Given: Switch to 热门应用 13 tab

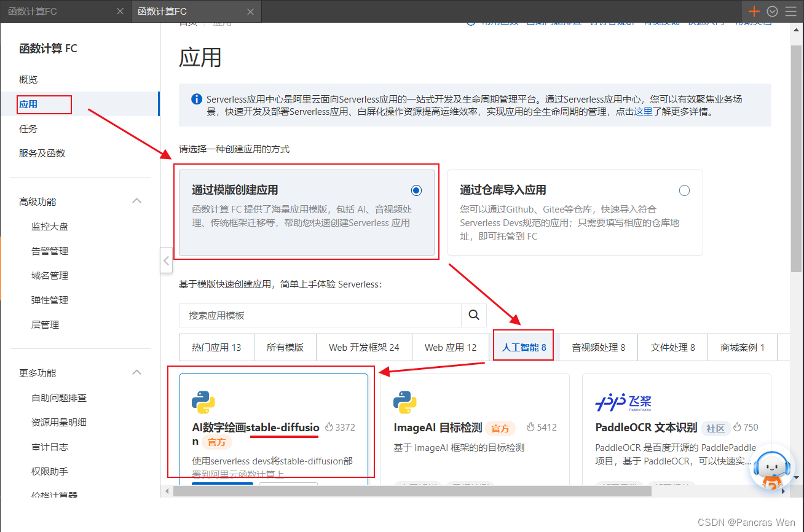Looking at the screenshot, I should (x=216, y=347).
